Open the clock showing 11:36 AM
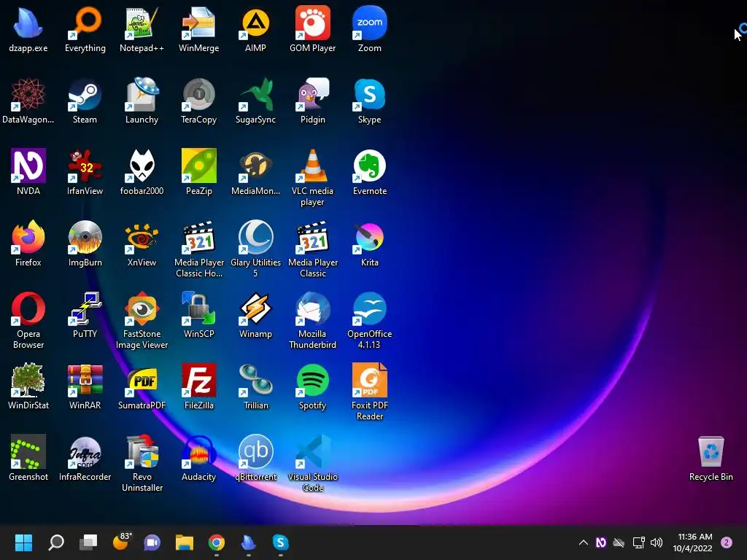Viewport: 747px width, 560px height. coord(693,542)
